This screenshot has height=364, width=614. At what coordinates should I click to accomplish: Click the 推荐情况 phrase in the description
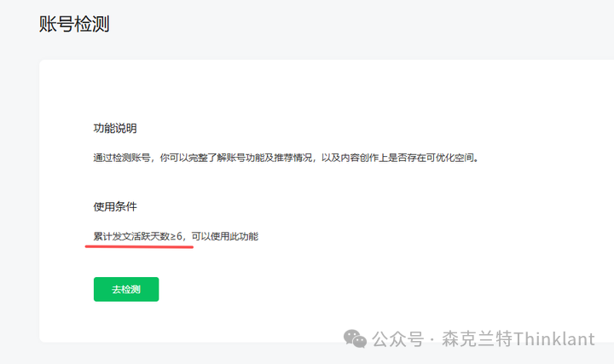293,158
